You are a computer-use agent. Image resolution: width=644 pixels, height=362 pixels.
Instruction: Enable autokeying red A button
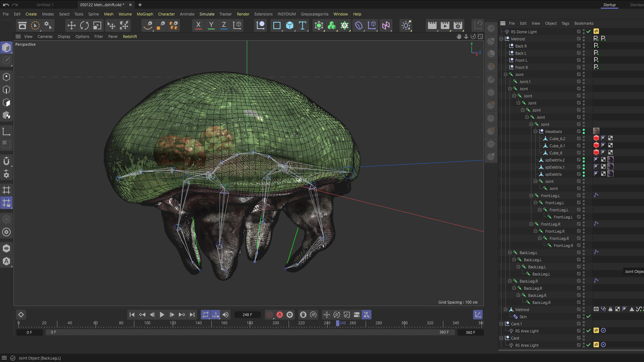point(280,315)
